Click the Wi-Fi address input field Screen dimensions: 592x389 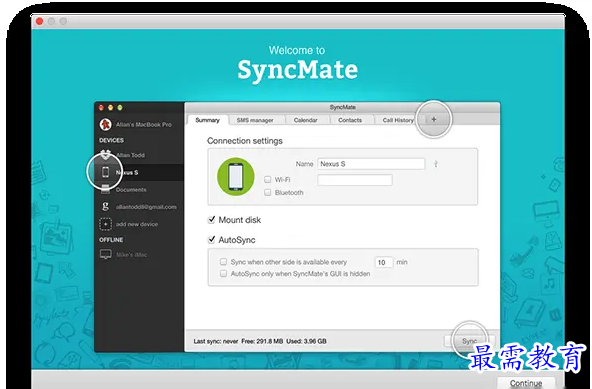click(355, 180)
